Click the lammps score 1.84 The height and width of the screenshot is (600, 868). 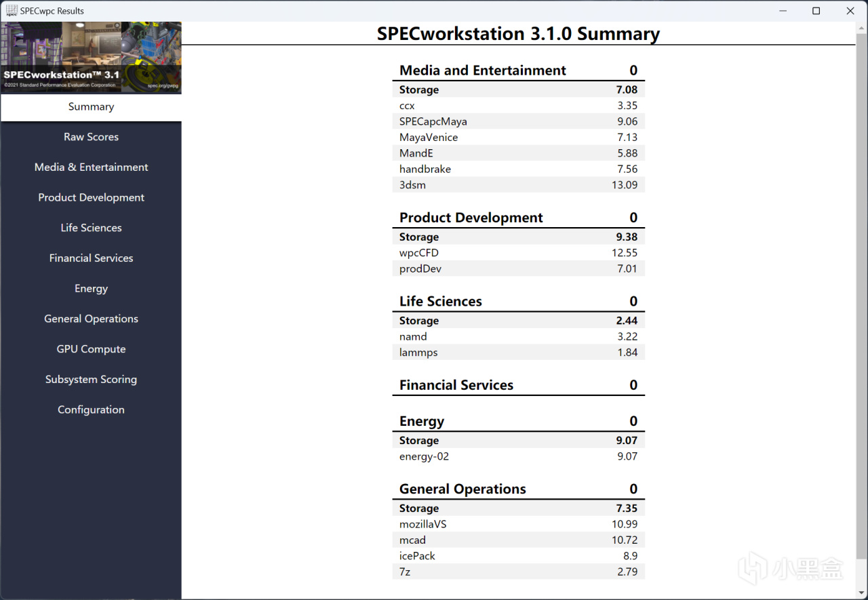point(627,353)
